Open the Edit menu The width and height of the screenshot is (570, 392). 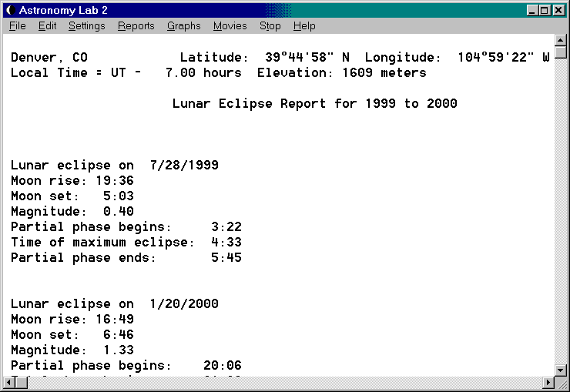tap(47, 25)
